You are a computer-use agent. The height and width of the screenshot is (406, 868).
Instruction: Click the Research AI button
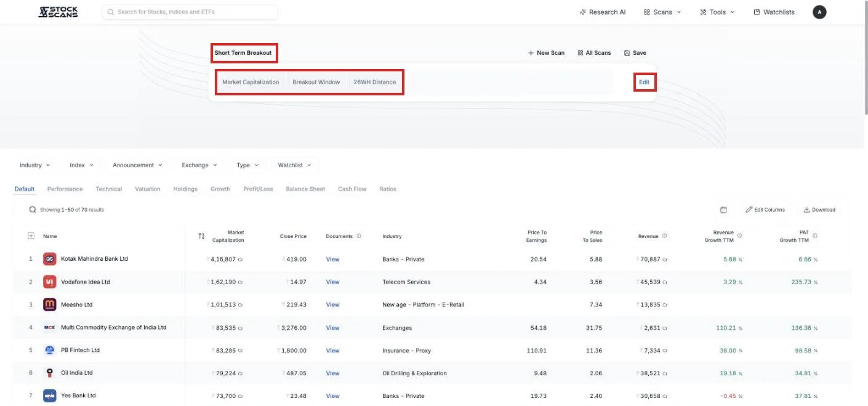603,12
